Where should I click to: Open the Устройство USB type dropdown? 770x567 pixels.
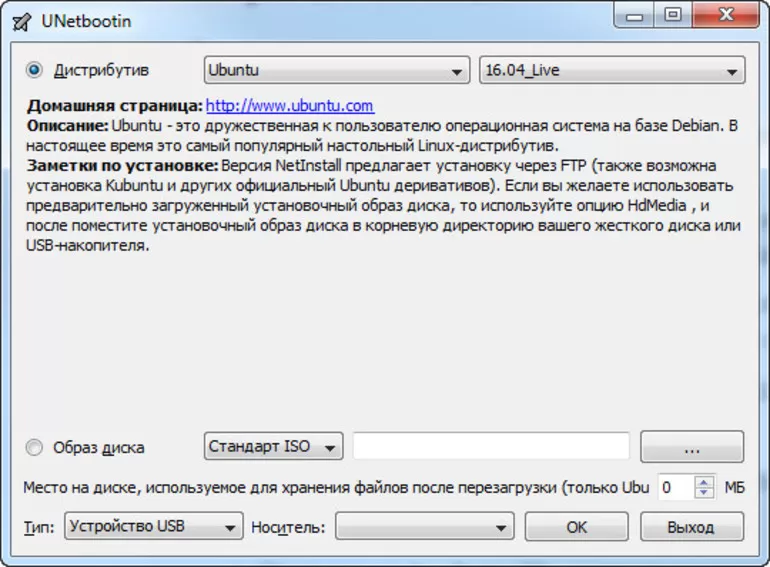click(x=154, y=526)
